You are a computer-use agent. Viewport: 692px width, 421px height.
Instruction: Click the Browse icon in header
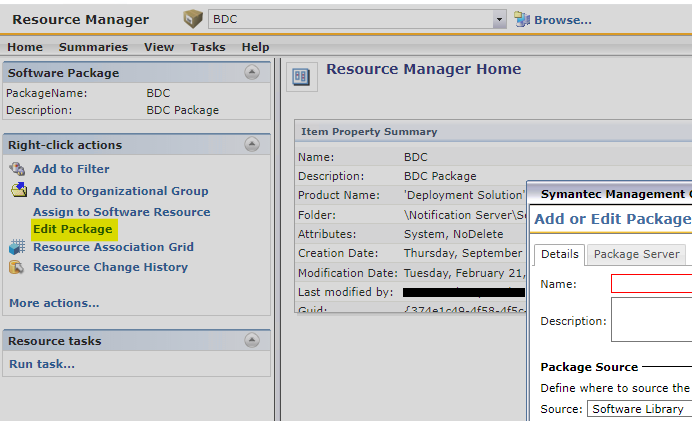(x=522, y=19)
